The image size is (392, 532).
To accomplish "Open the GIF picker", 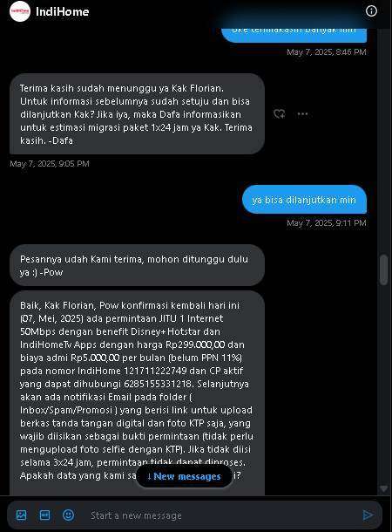I will pyautogui.click(x=44, y=515).
